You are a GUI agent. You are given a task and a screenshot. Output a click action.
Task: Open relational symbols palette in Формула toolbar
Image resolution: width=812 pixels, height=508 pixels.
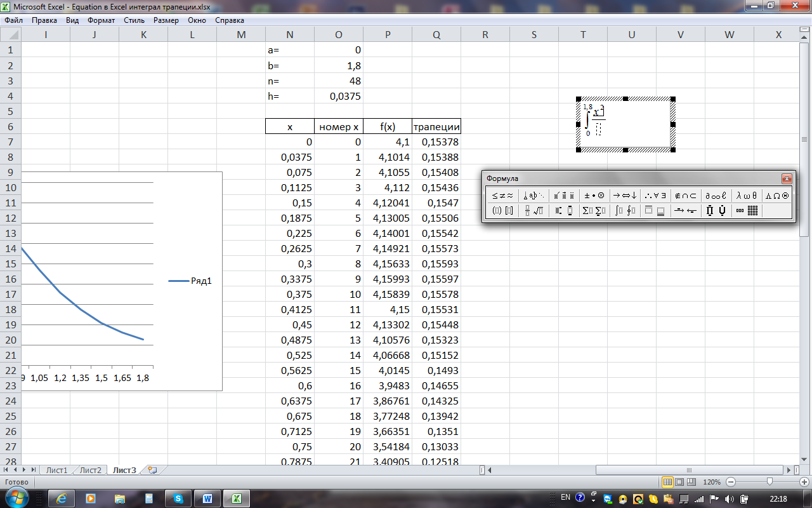502,196
